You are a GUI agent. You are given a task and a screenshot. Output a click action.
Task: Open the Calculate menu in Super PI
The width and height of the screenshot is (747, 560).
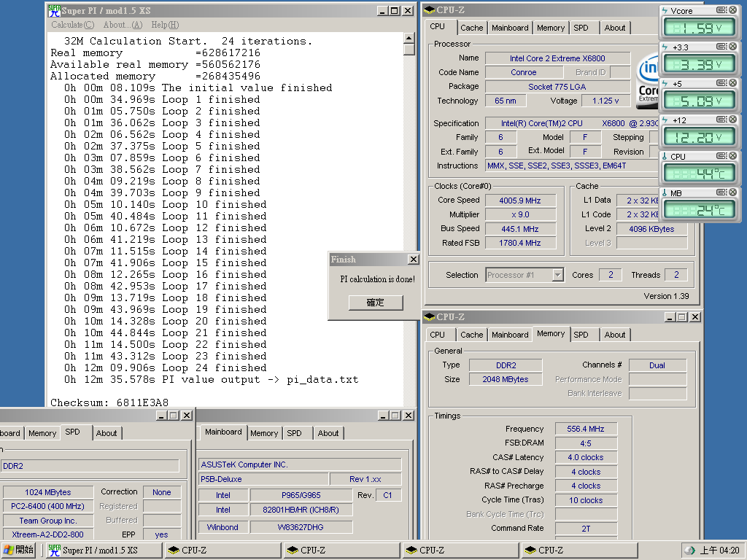pos(73,25)
